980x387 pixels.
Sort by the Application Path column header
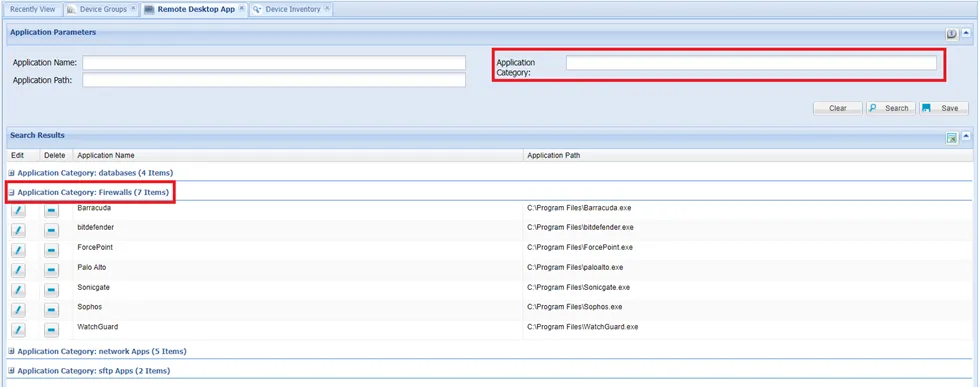coord(748,155)
